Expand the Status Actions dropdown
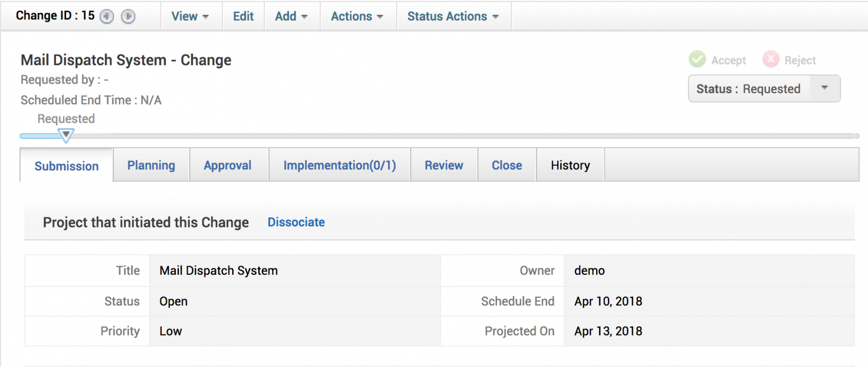This screenshot has width=868, height=367. [x=454, y=16]
